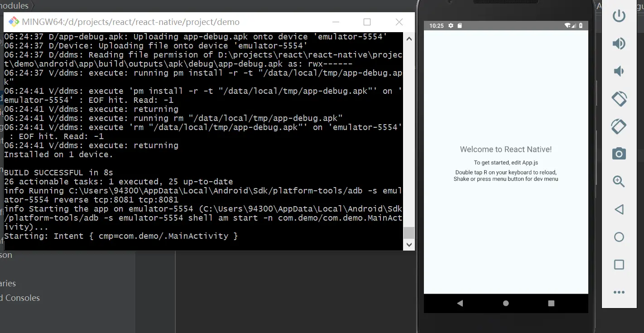Click the MINGW64 Git Bash title bar icon
Viewport: 644px width, 333px height.
click(14, 22)
